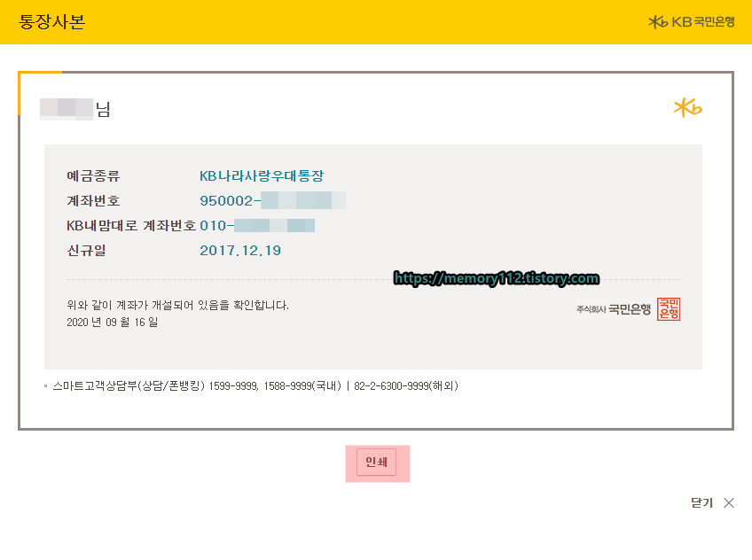The height and width of the screenshot is (560, 752).
Task: Click the red 국민은행 seal stamp
Action: coord(669,309)
